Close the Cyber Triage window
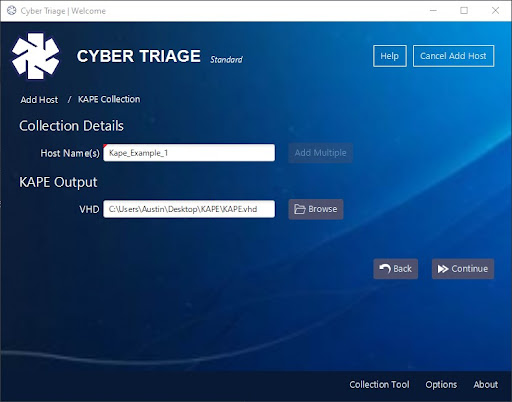This screenshot has width=512, height=402. [x=495, y=11]
